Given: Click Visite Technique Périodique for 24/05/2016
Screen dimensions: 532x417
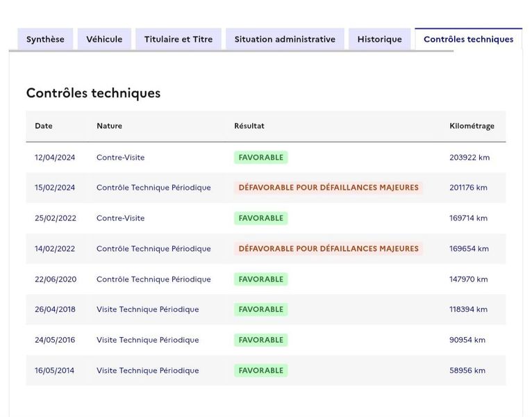Looking at the screenshot, I should [148, 340].
